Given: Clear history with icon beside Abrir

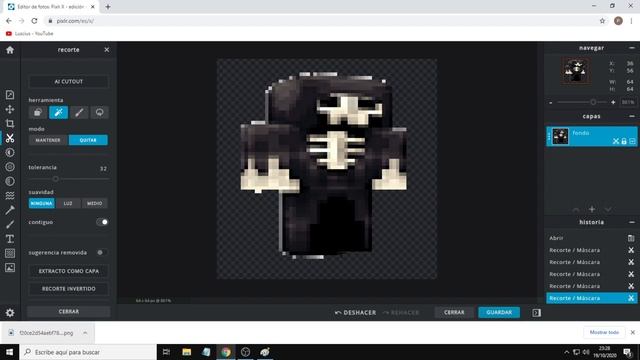Looking at the screenshot, I should point(631,238).
